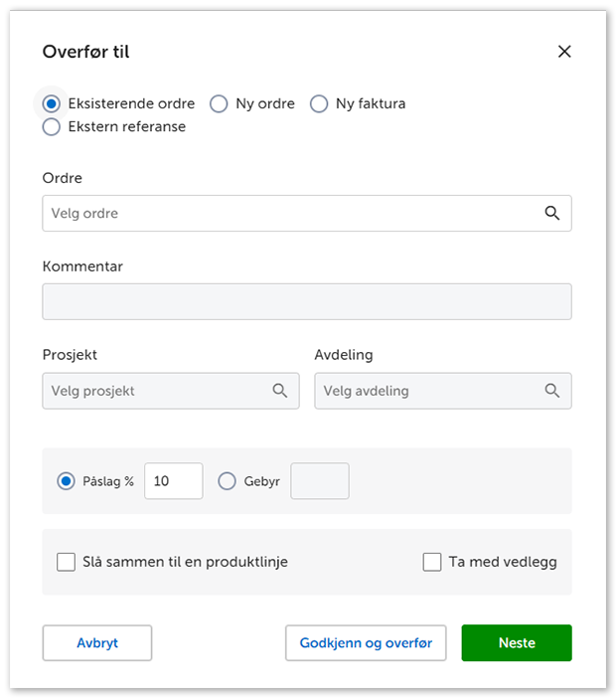Select the Ny faktura option
This screenshot has height=698, width=616.
click(x=319, y=103)
